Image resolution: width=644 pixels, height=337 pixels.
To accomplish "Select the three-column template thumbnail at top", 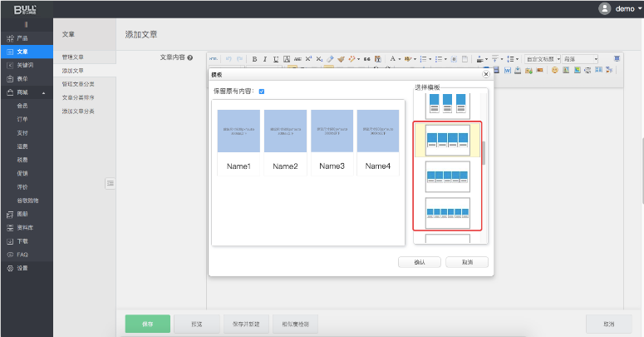I will pos(448,105).
